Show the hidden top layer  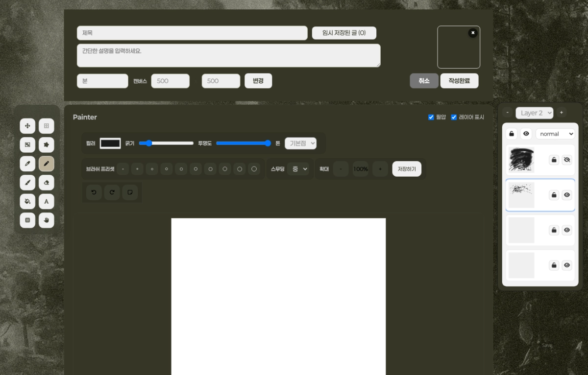point(567,160)
